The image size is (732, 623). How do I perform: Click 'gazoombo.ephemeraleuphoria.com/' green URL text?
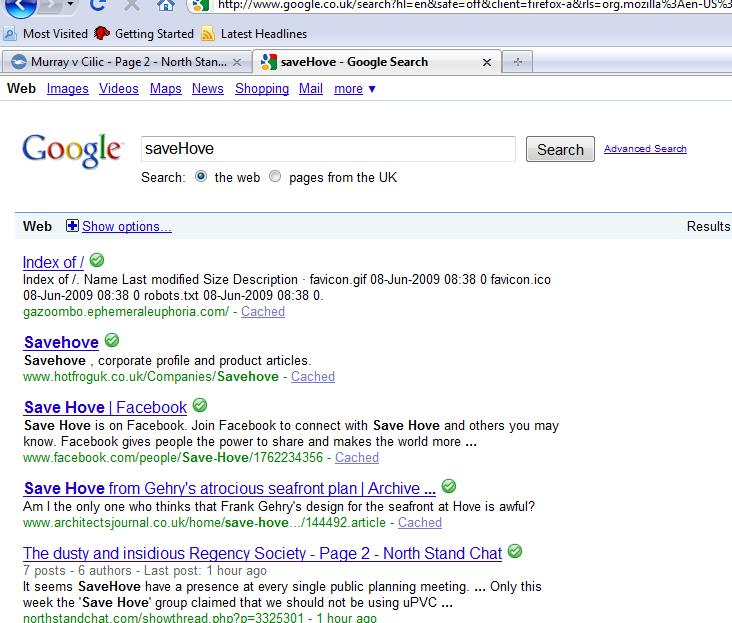[126, 311]
